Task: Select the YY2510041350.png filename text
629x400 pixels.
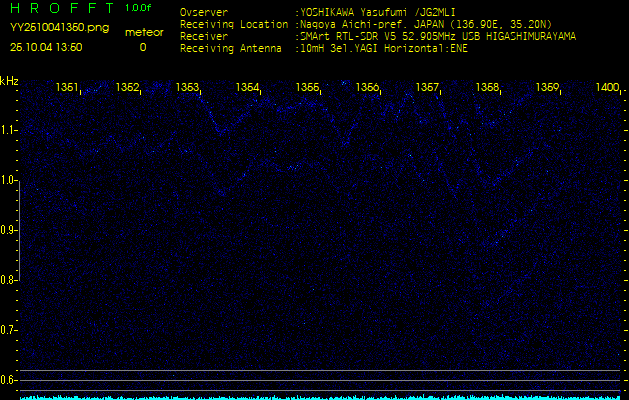Action: click(x=48, y=28)
